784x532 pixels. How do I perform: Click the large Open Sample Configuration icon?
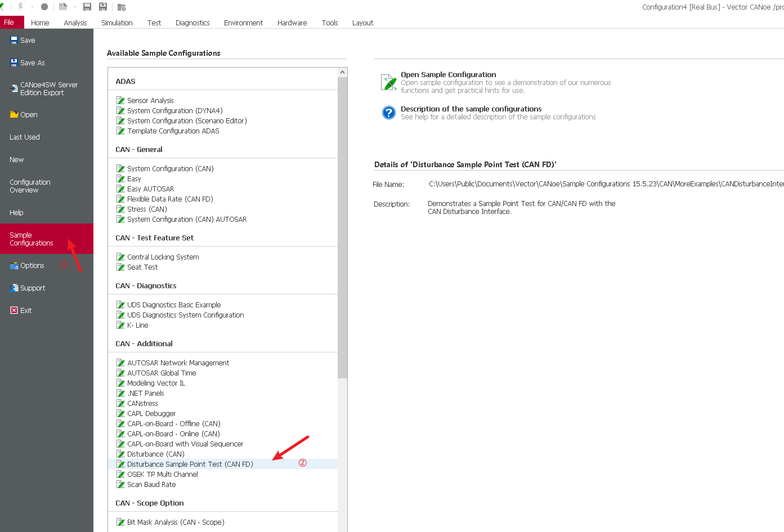(x=389, y=82)
